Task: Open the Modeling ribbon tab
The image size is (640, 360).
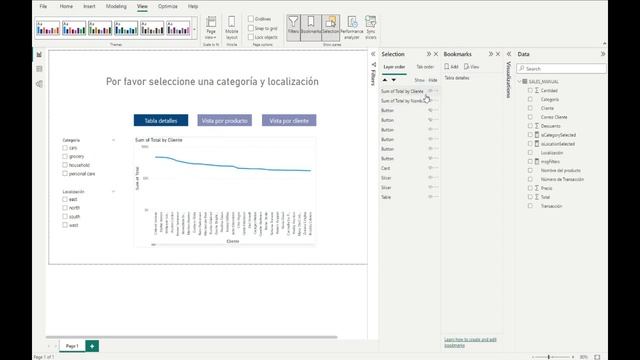Action: 116,7
